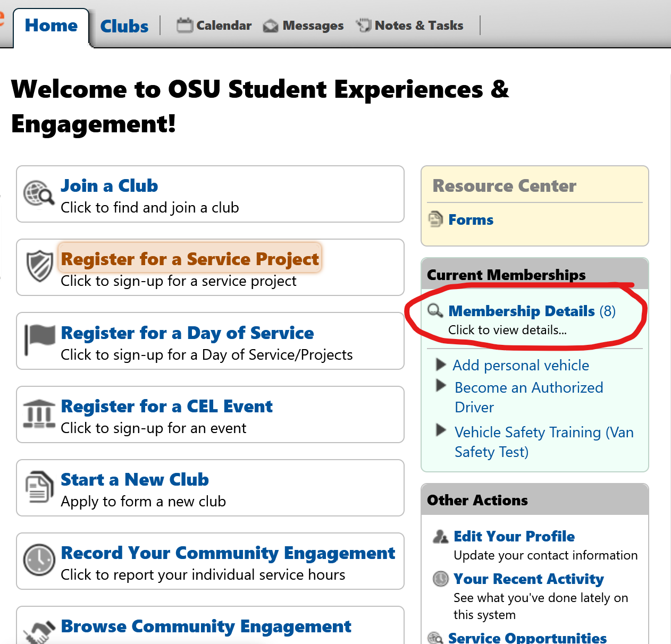671x644 pixels.
Task: Click the forms page icon in Resource Center
Action: [435, 219]
